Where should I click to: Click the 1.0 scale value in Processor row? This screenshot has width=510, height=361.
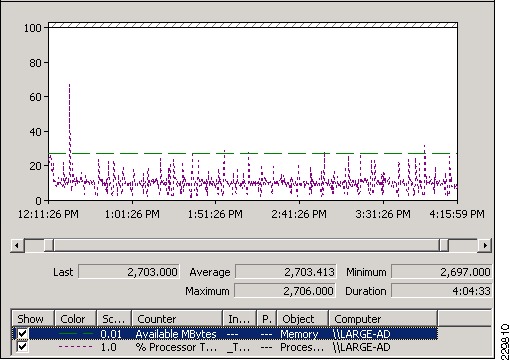[109, 347]
